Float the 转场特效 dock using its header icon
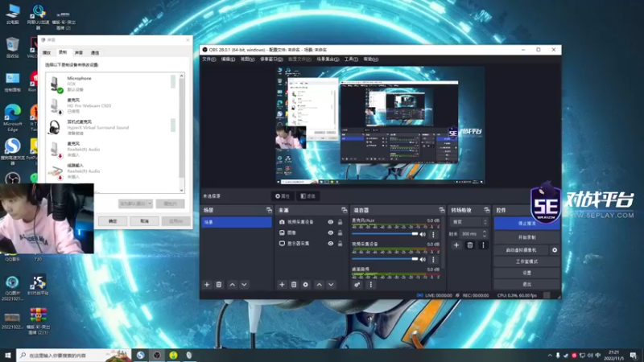644x362 pixels. coord(487,210)
